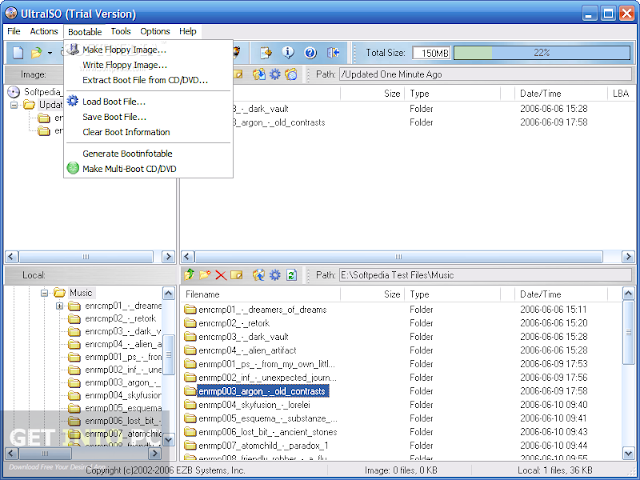Click the up arrow of the local tree vertical scrollbar

click(x=168, y=293)
